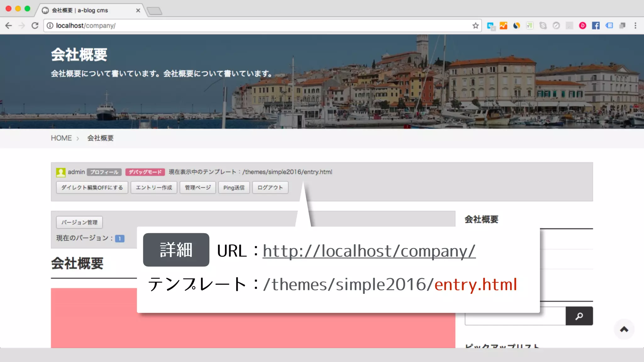
Task: View site information icon in the address bar
Action: pos(50,25)
